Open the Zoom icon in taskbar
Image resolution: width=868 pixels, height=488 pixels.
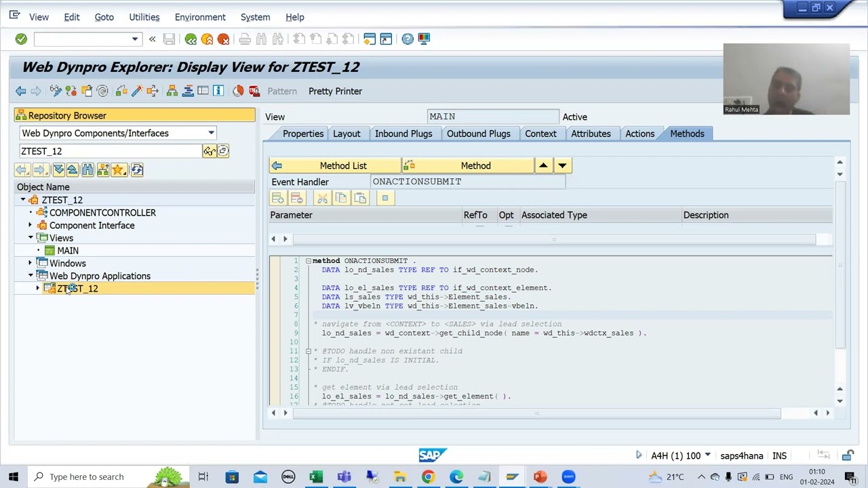568,477
